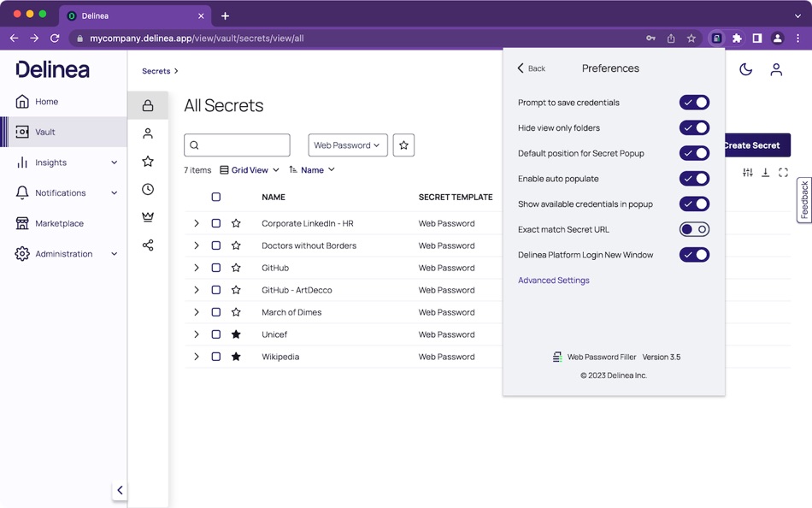Open the person icon in secondary sidebar
The image size is (812, 508).
pyautogui.click(x=148, y=133)
